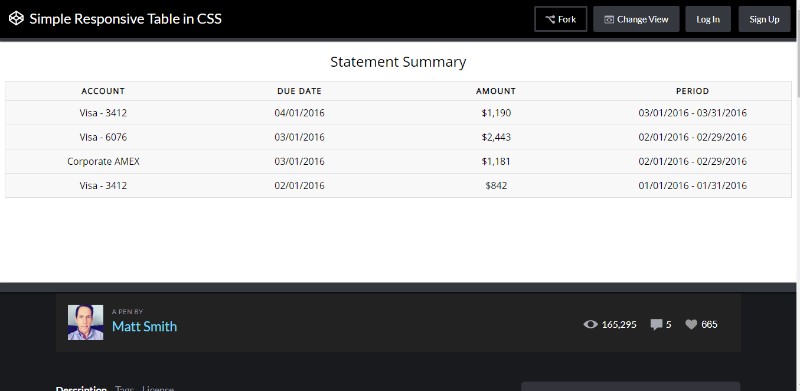Switch to the Tags tab
Image resolution: width=800 pixels, height=391 pixels.
pos(124,388)
